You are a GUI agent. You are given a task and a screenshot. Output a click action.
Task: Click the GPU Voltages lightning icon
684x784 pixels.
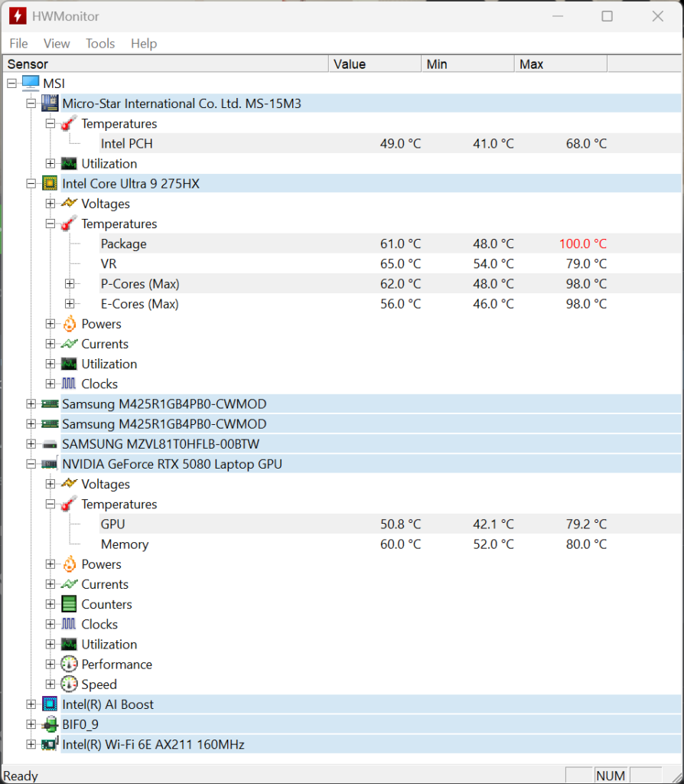click(69, 484)
